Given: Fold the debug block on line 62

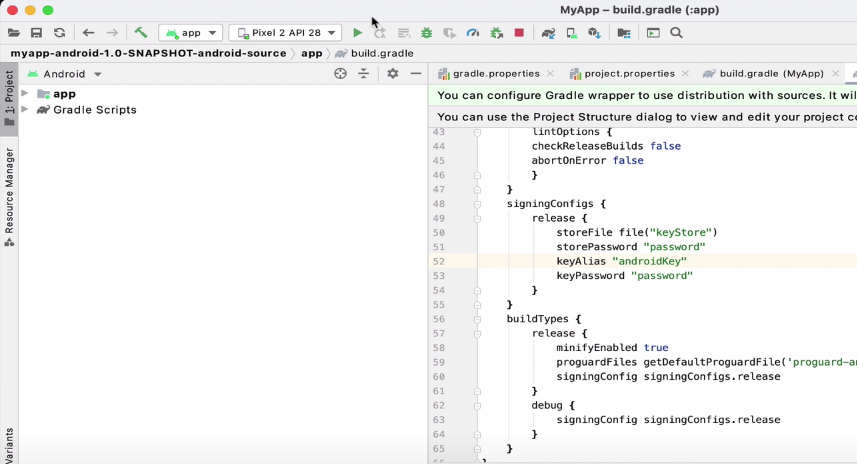Looking at the screenshot, I should [477, 406].
